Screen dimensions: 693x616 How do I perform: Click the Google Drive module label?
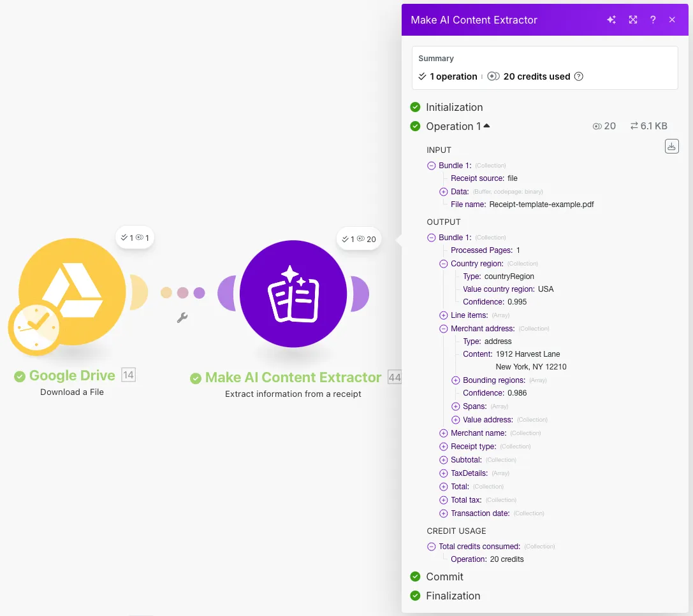tap(72, 375)
